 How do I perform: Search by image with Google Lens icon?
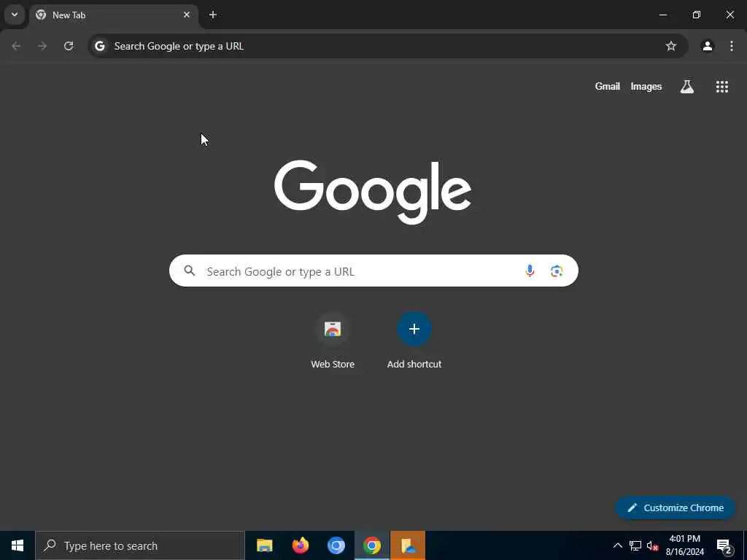click(557, 271)
